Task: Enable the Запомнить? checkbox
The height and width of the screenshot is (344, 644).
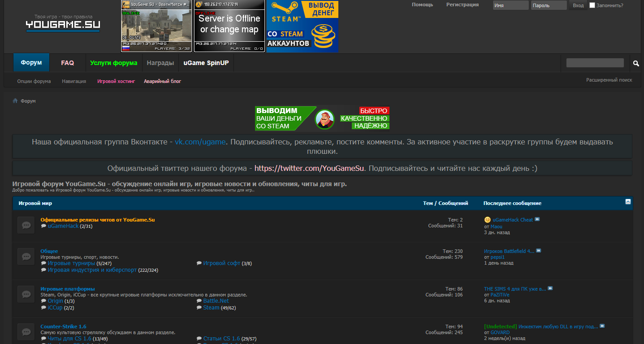Action: pos(592,5)
